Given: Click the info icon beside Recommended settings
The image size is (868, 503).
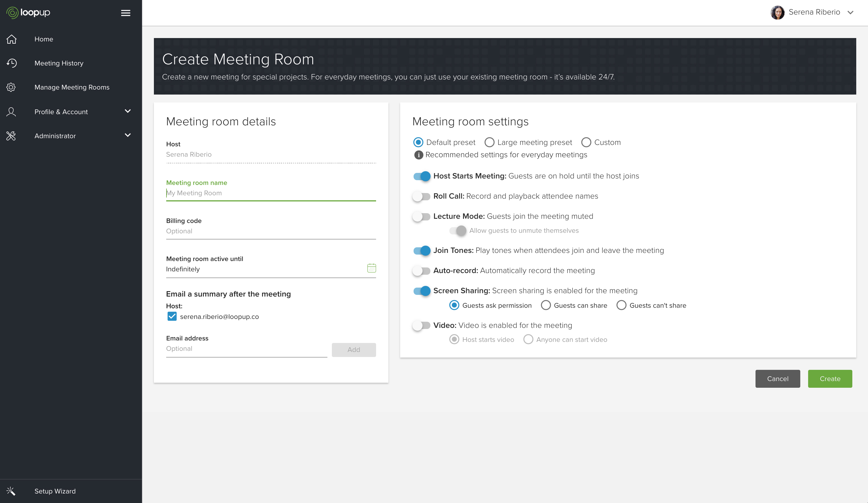Looking at the screenshot, I should tap(418, 155).
